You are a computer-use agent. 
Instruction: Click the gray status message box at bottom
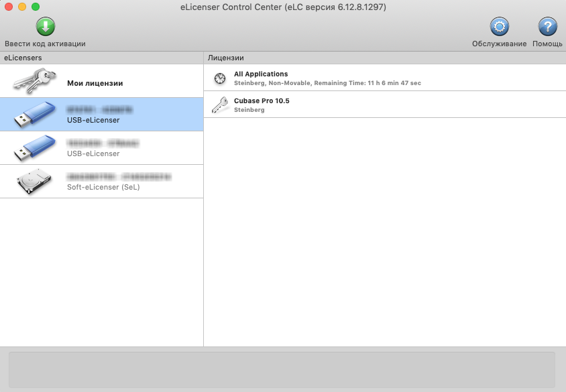pos(282,370)
